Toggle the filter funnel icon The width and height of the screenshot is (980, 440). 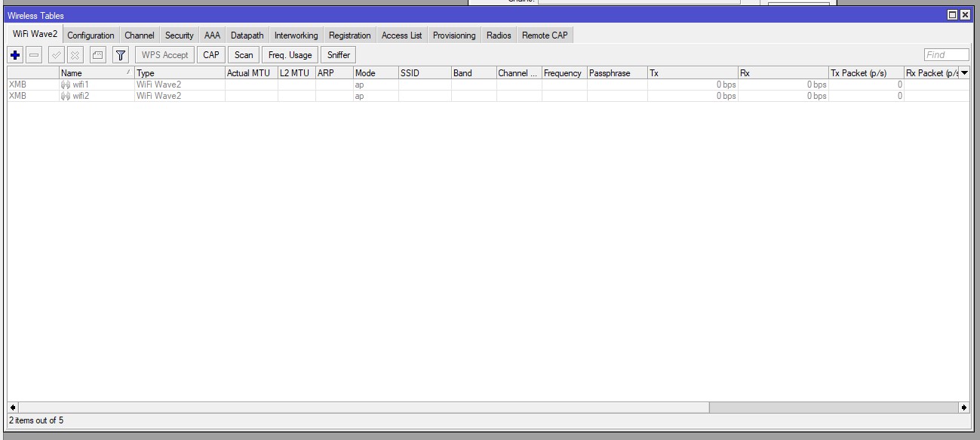click(x=119, y=54)
